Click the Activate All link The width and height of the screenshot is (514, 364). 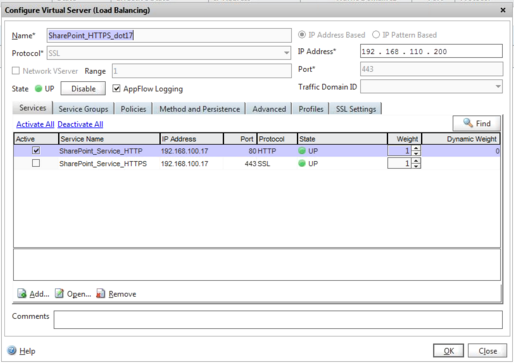(x=35, y=124)
